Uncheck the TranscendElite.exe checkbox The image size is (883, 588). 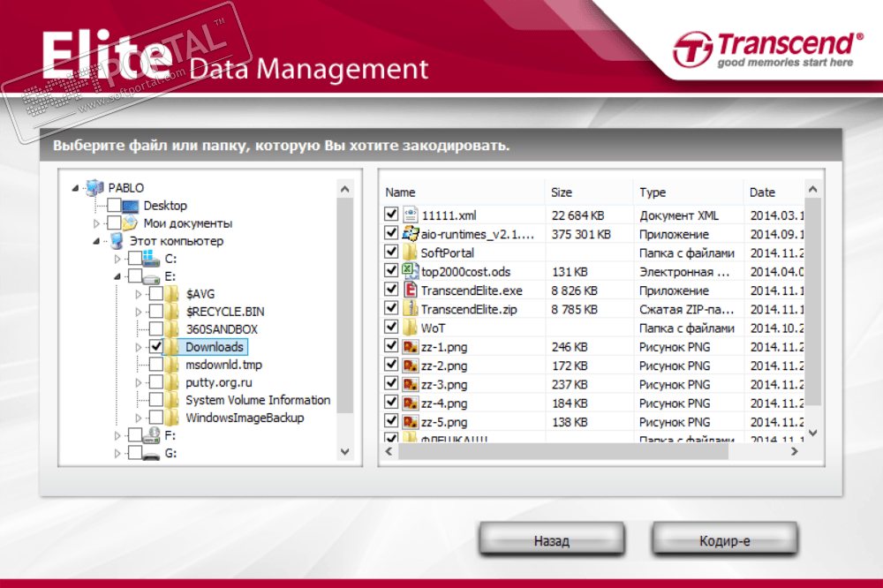pos(391,290)
